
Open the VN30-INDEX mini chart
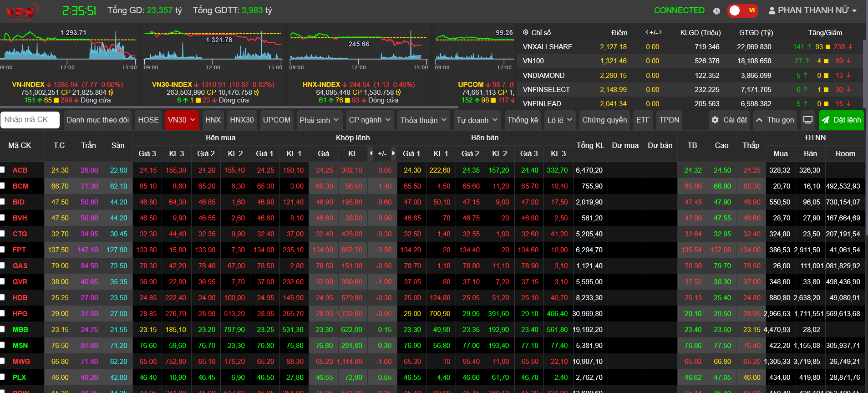click(213, 49)
